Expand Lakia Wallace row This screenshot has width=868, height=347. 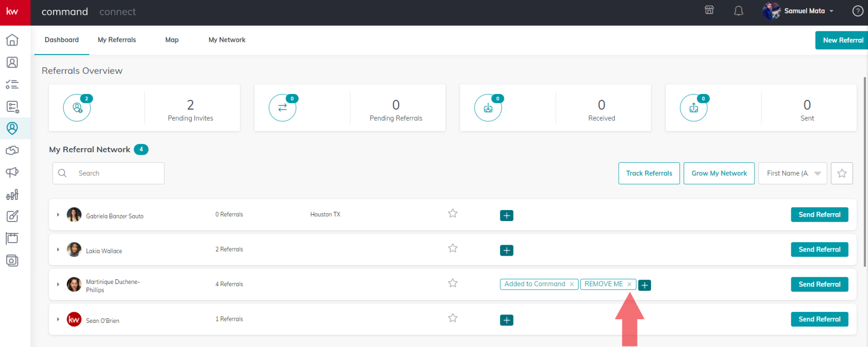58,249
